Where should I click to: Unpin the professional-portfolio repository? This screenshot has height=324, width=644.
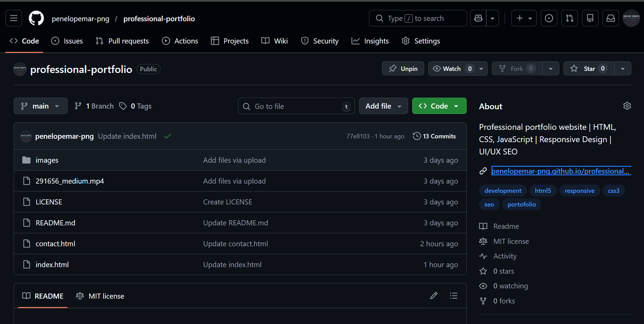click(403, 68)
